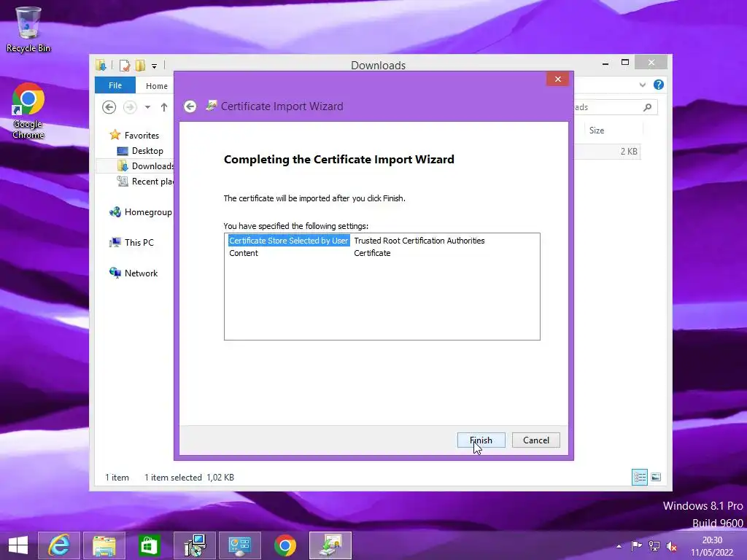This screenshot has height=560, width=747.
Task: Open Recent places in the navigation pane
Action: (146, 182)
